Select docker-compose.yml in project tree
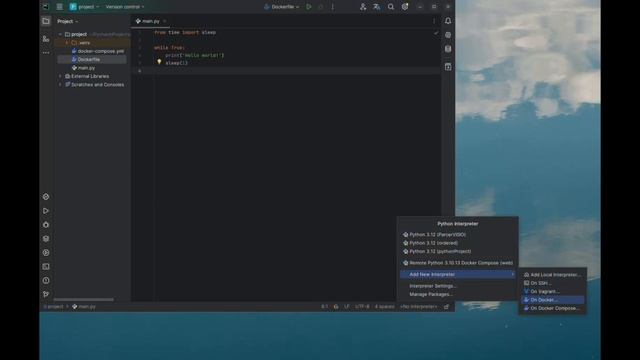This screenshot has height=360, width=640. click(x=98, y=51)
